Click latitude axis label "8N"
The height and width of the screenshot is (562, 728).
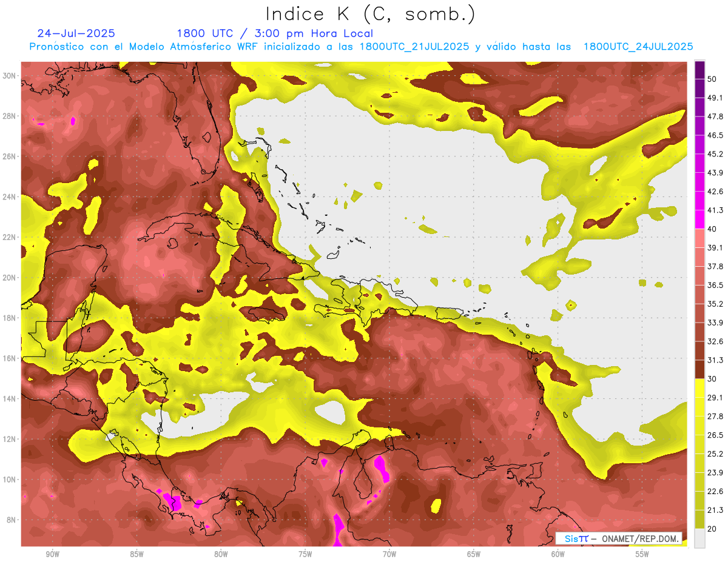[12, 520]
